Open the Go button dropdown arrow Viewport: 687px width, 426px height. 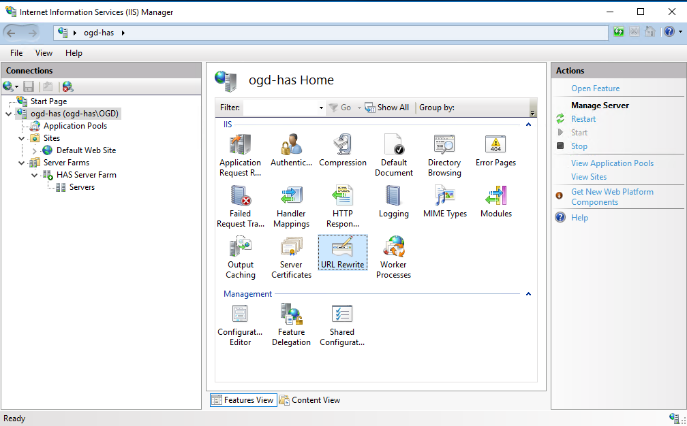[x=359, y=108]
